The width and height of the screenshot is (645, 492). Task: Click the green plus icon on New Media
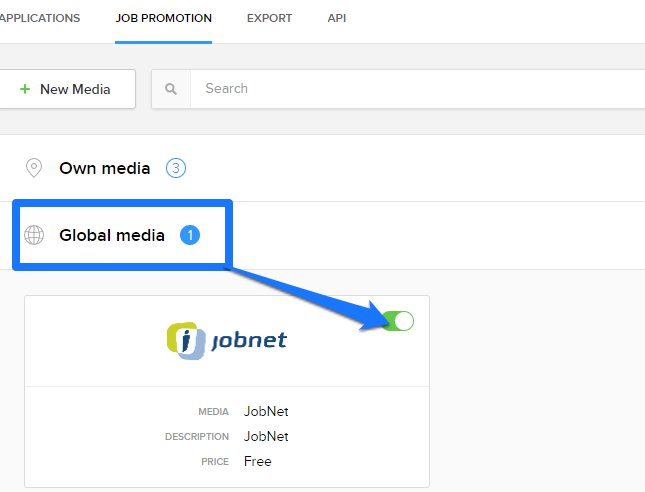(25, 89)
